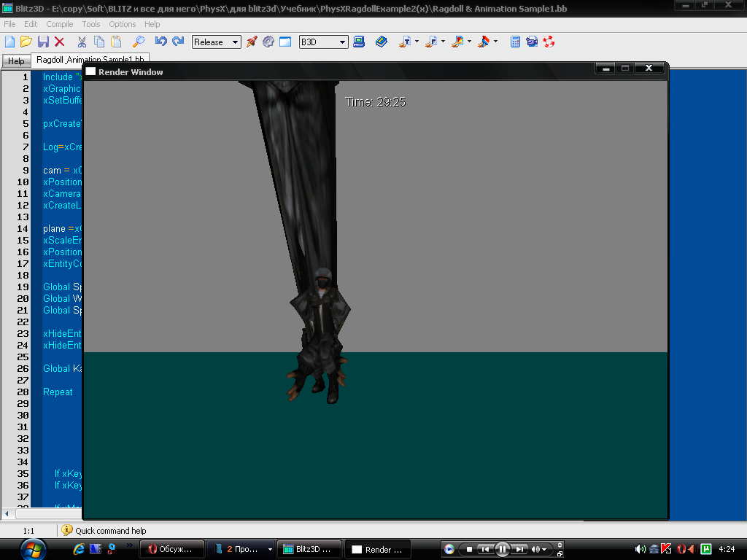The height and width of the screenshot is (560, 747).
Task: Switch to the Help tab
Action: point(16,61)
